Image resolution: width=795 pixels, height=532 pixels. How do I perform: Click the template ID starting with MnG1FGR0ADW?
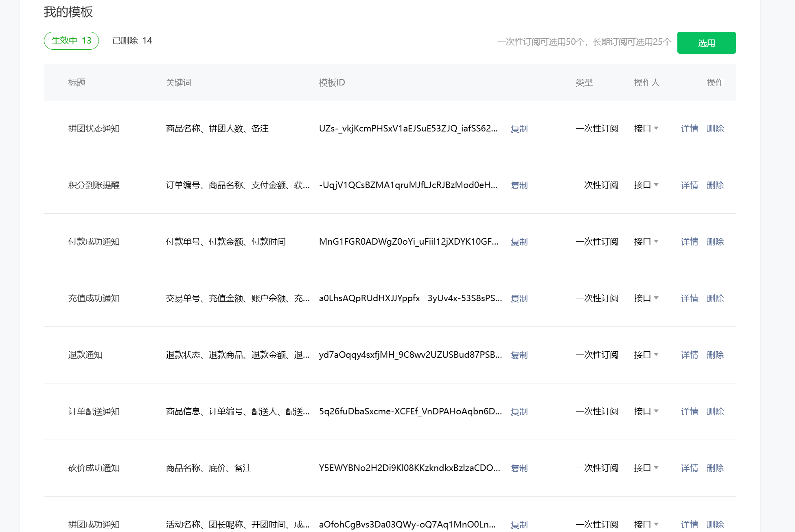pyautogui.click(x=409, y=242)
